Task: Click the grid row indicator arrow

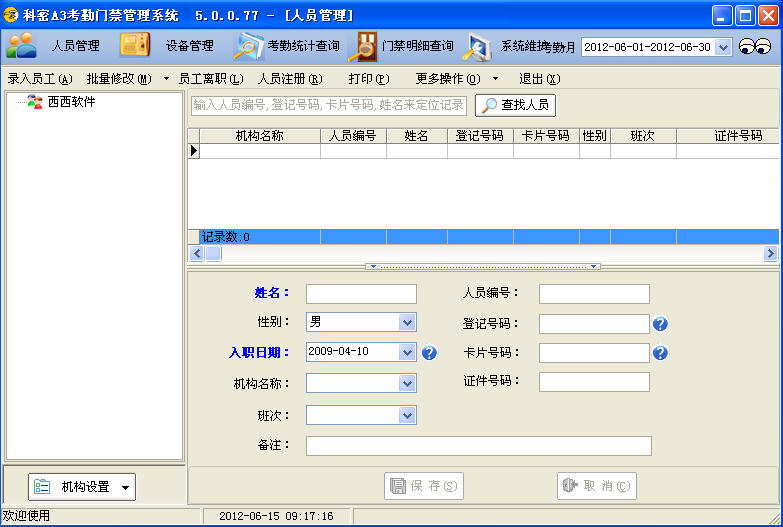Action: click(x=194, y=151)
